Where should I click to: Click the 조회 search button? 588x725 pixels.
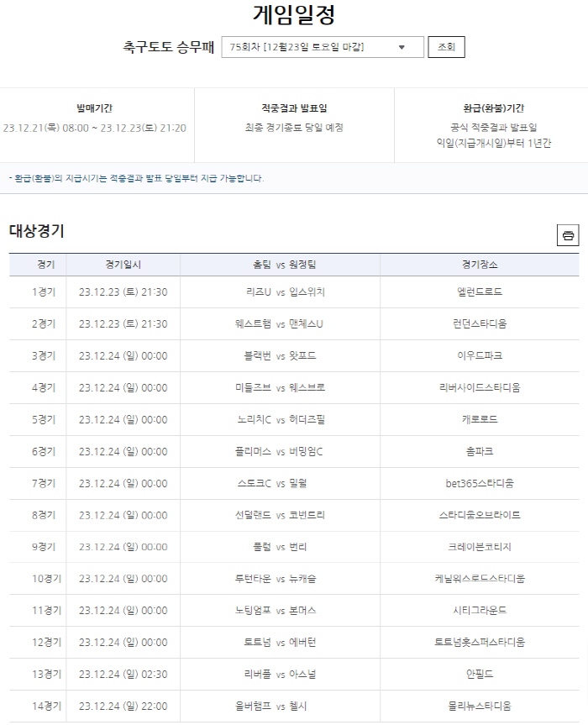point(446,47)
